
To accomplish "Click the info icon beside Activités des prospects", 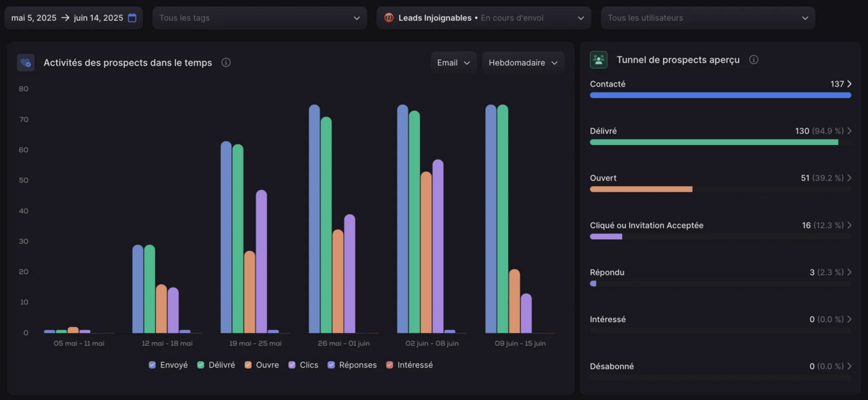I will pos(226,62).
